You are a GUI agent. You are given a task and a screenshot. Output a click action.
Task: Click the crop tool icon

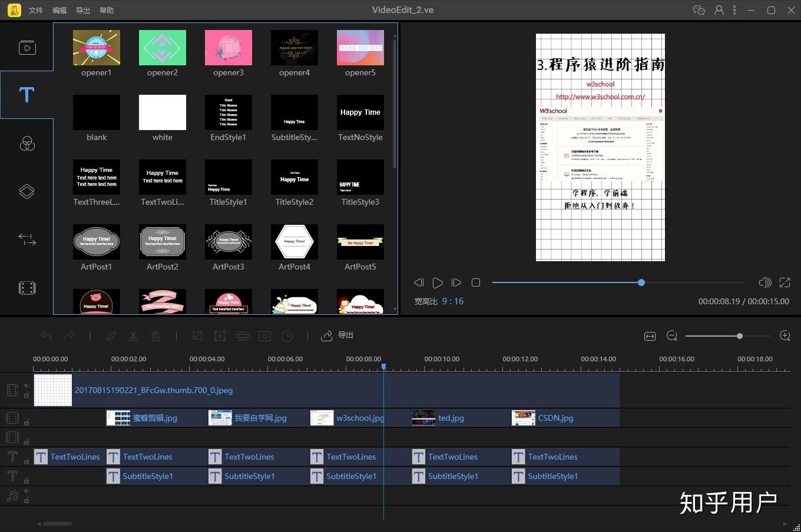tap(197, 336)
